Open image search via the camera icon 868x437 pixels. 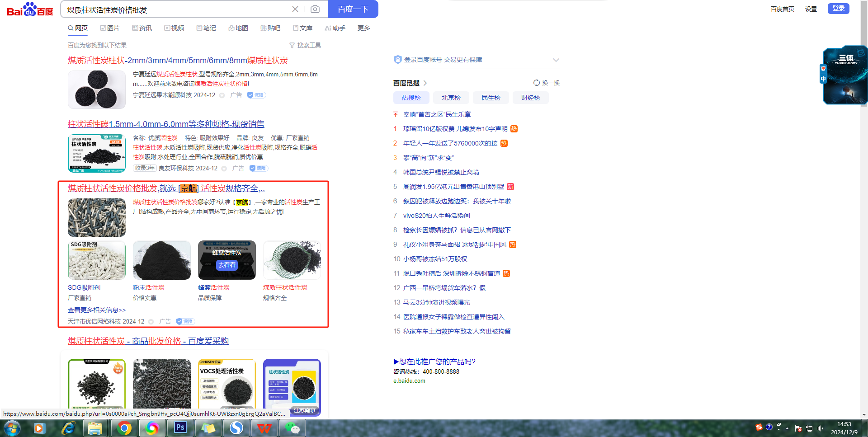315,9
